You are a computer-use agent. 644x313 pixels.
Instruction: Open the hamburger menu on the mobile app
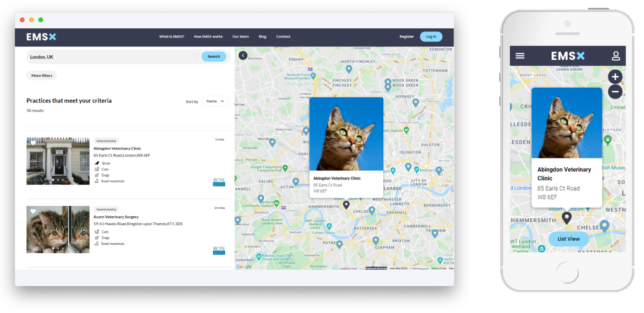520,55
